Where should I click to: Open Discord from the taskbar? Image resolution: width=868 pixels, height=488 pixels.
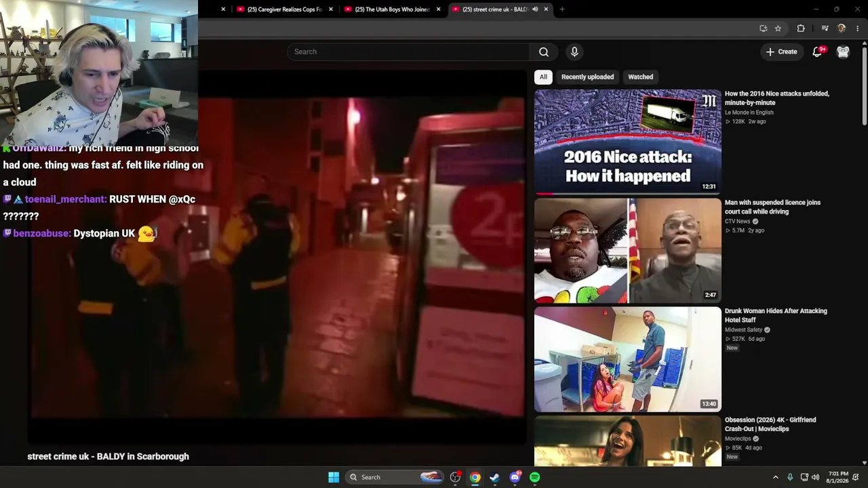coord(515,477)
